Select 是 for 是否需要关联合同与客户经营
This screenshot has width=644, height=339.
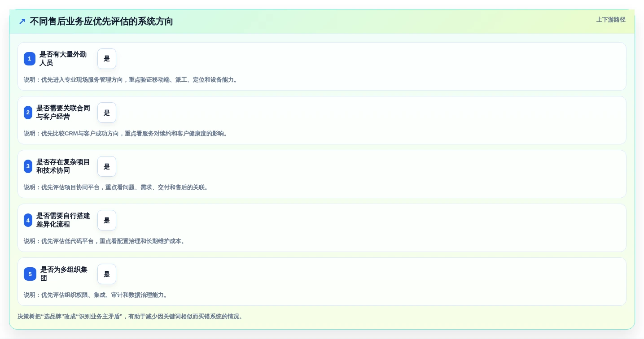(x=107, y=113)
